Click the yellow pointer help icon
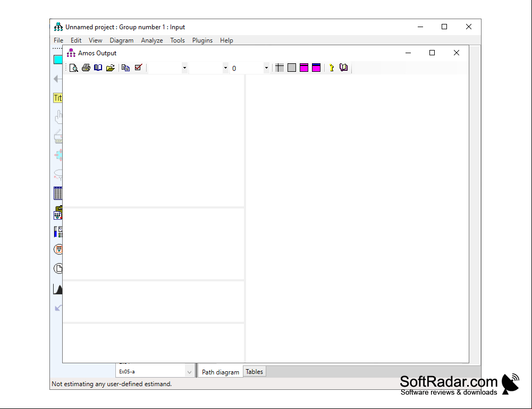This screenshot has width=532, height=409. 332,68
